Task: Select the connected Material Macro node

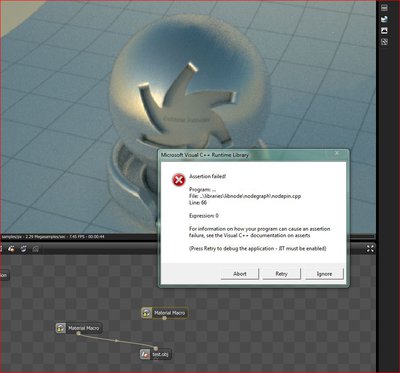Action: 78,328
